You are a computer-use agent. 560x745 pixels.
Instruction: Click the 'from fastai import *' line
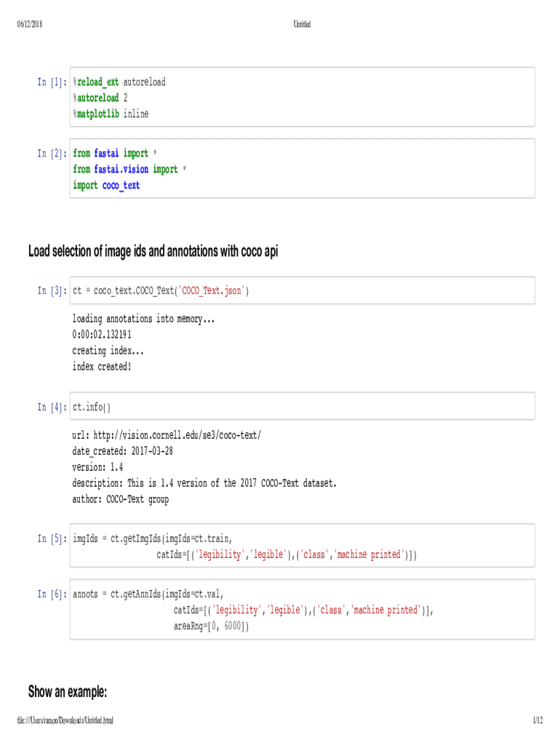click(x=115, y=154)
